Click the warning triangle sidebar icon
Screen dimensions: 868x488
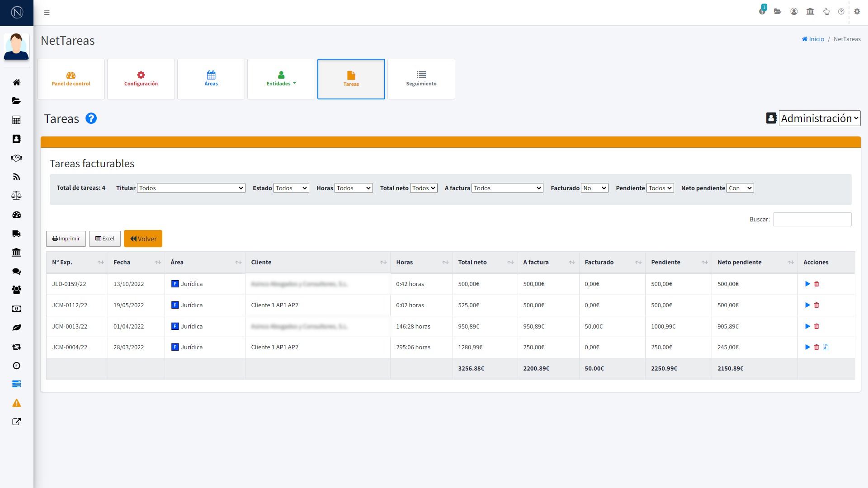tap(16, 403)
